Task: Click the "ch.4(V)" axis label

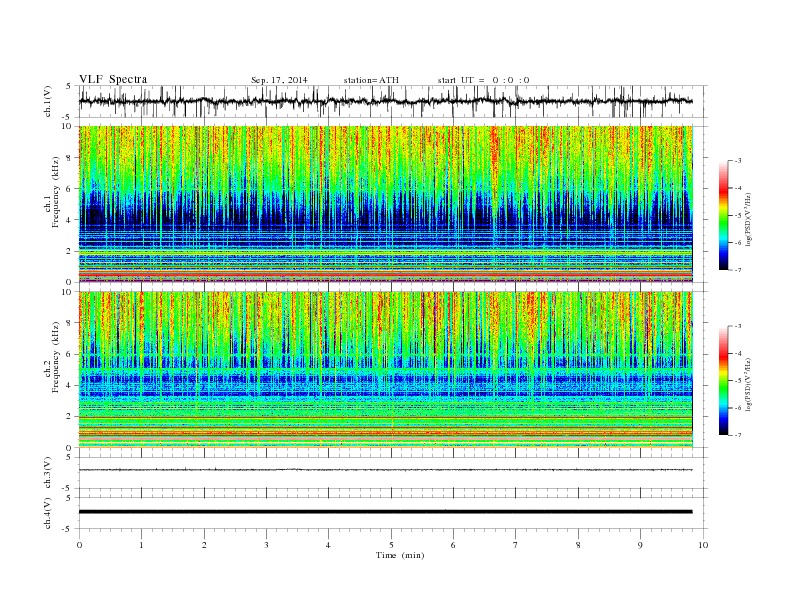Action: [47, 513]
